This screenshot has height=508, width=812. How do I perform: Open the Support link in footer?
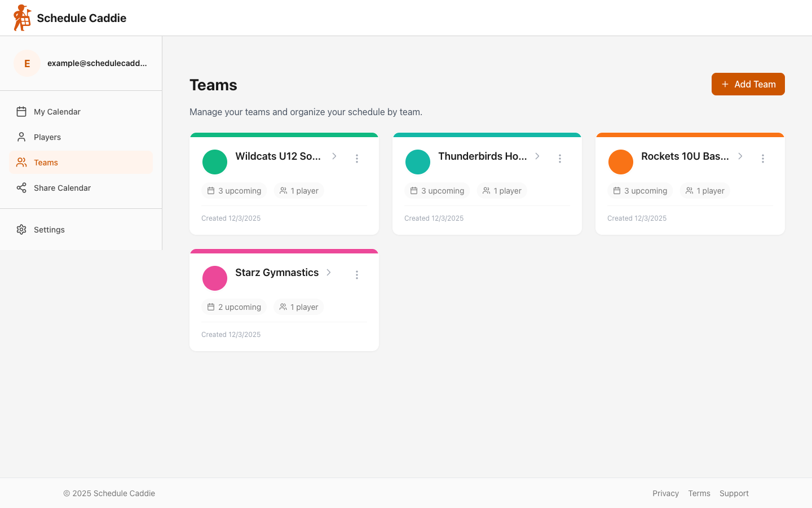click(x=734, y=493)
